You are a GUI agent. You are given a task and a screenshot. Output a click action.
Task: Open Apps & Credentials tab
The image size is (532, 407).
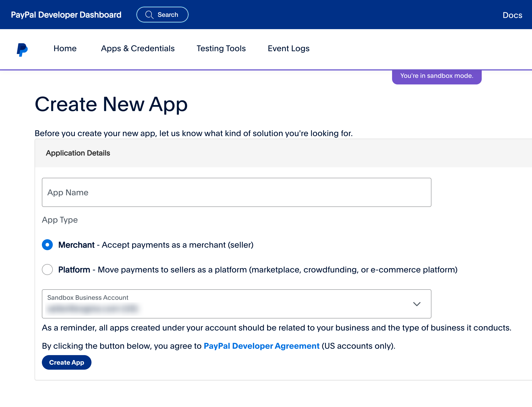(x=137, y=48)
